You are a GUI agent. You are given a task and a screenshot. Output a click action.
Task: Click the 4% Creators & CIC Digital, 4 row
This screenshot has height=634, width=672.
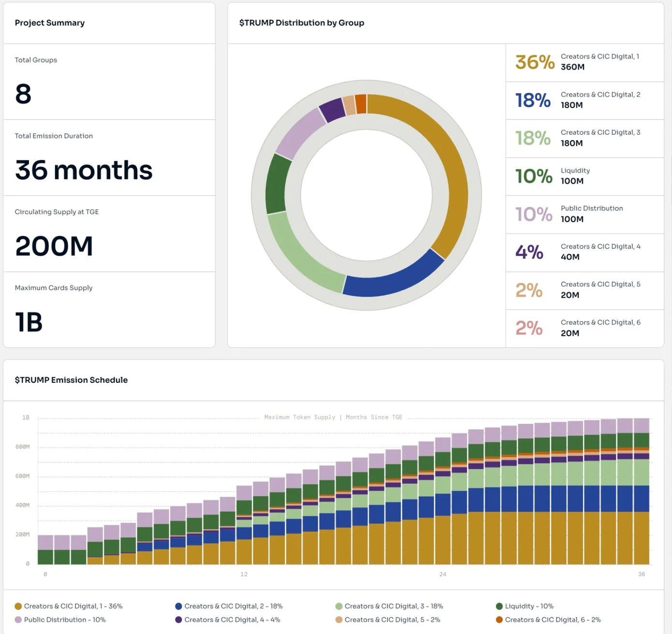584,252
